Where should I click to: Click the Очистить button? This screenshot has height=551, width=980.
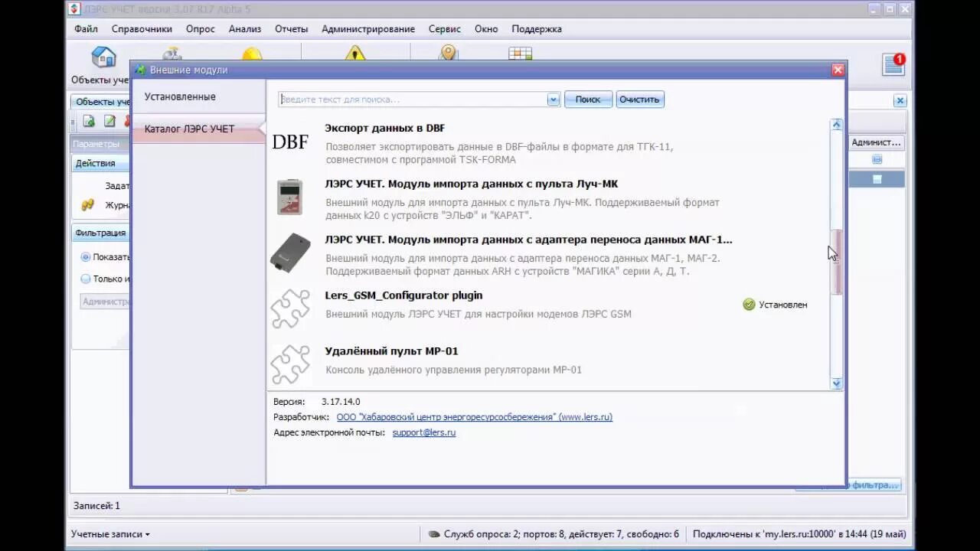click(640, 99)
